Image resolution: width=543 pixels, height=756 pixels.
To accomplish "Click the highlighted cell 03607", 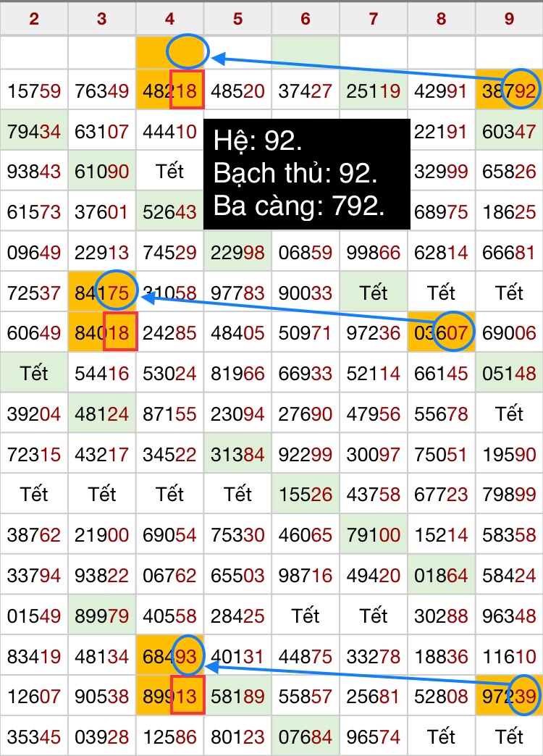I will click(441, 332).
